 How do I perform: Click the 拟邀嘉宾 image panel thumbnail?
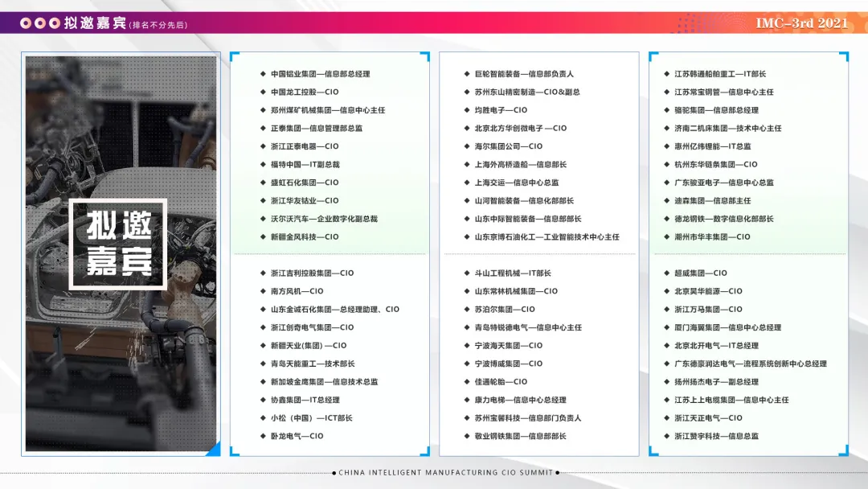coord(121,253)
